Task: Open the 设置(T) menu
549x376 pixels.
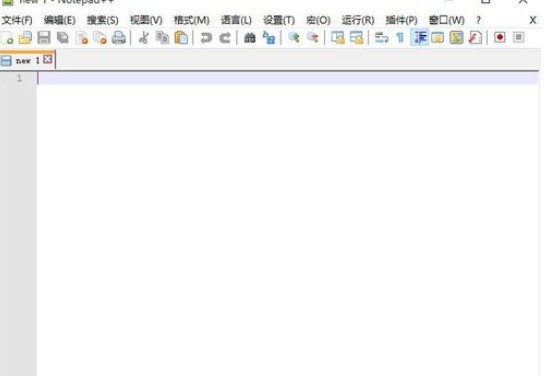Action: point(279,20)
